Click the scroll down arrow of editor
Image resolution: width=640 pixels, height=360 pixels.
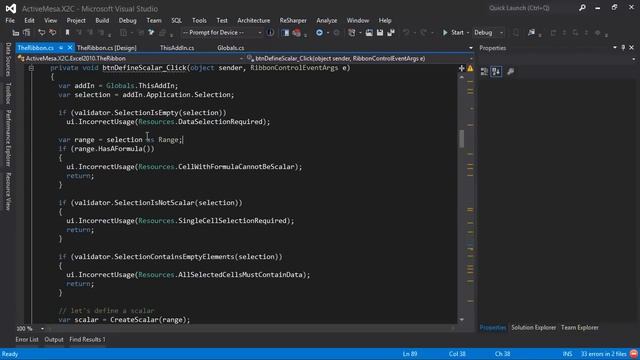[462, 320]
